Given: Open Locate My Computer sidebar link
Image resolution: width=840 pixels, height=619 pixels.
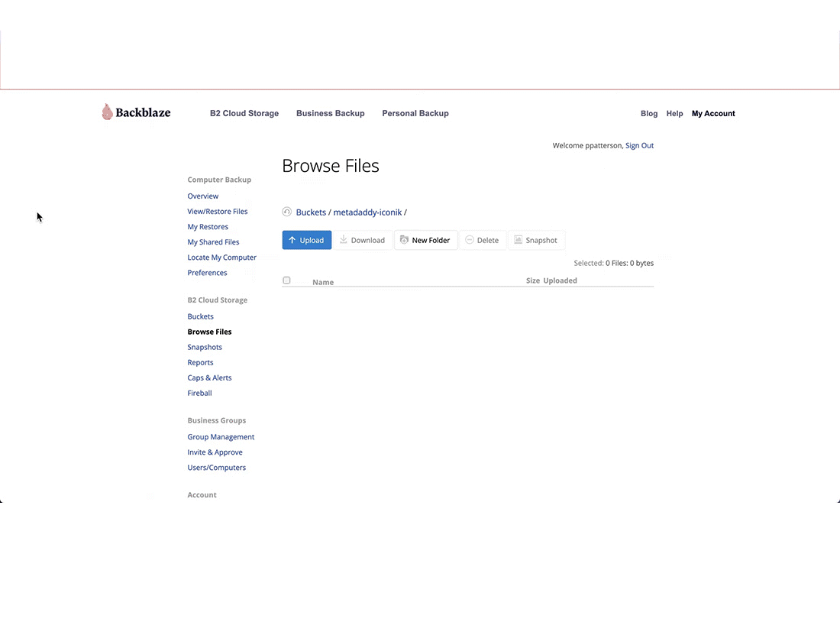Looking at the screenshot, I should click(x=221, y=258).
